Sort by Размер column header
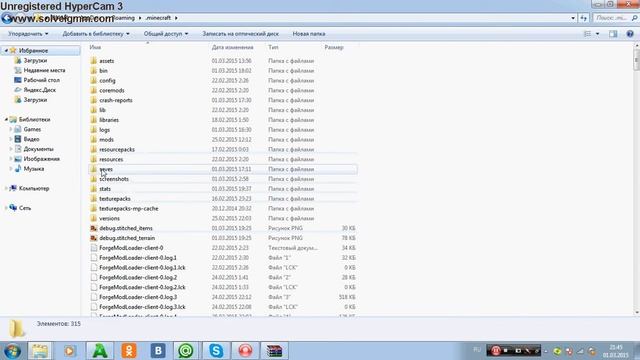640x360 pixels. click(334, 47)
